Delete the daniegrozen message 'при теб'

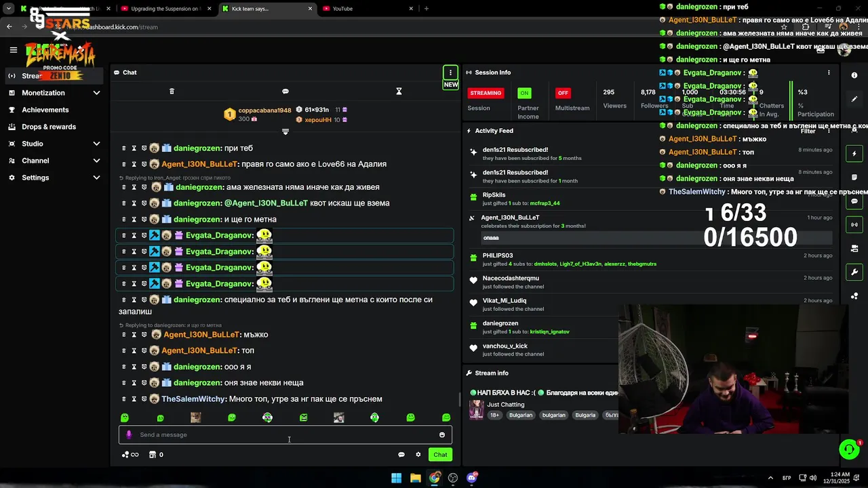[x=123, y=148]
